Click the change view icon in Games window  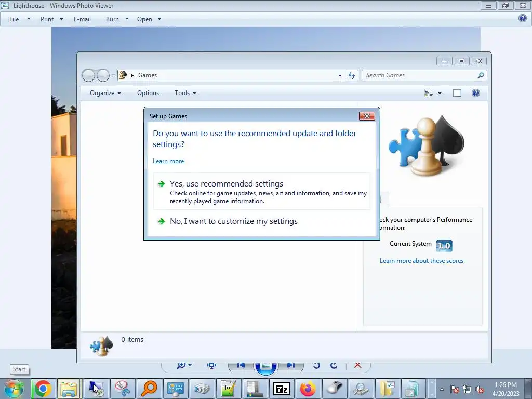pos(429,93)
